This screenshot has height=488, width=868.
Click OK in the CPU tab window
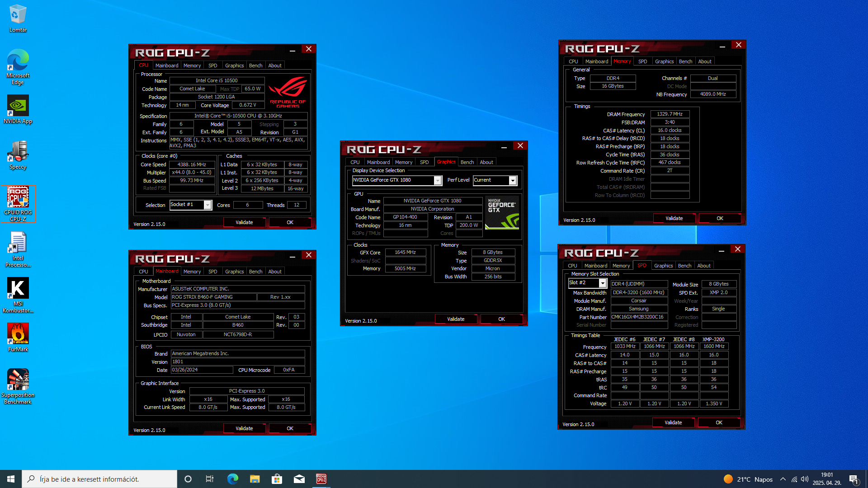click(x=290, y=222)
